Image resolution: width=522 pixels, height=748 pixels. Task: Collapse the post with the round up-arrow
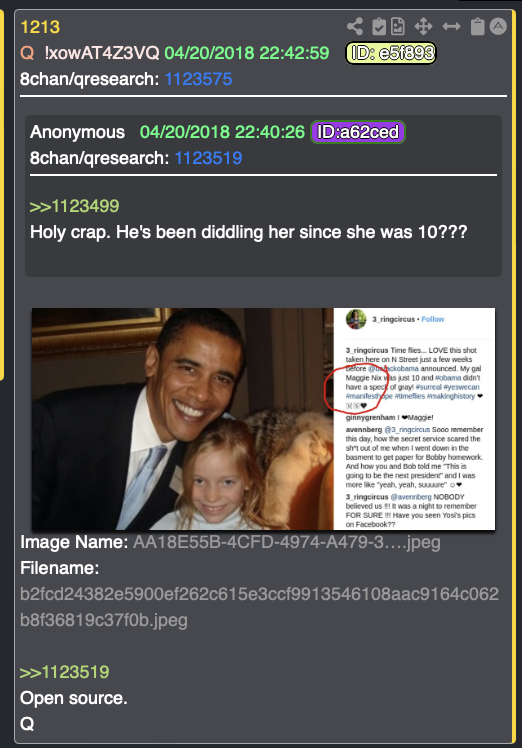click(x=498, y=26)
